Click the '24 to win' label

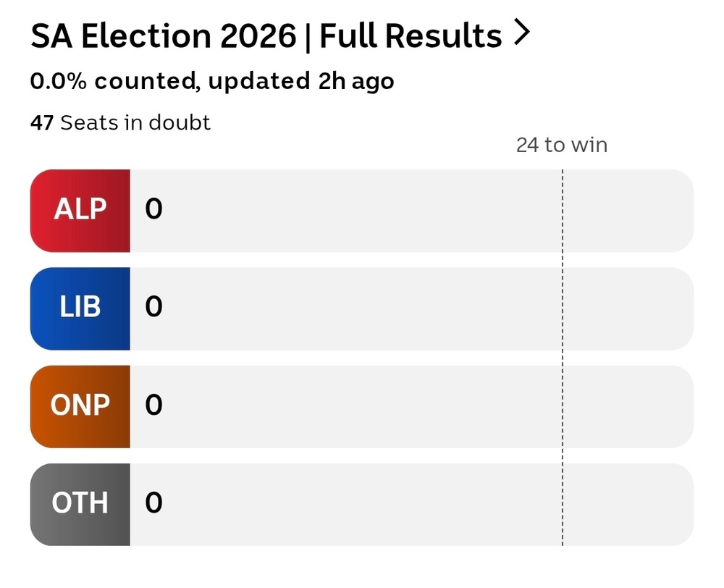562,146
